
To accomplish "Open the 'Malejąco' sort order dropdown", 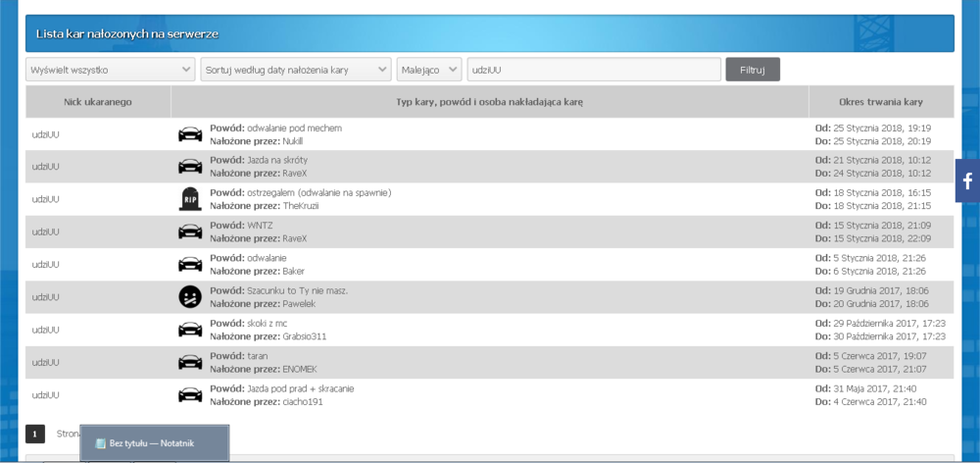I will point(429,70).
